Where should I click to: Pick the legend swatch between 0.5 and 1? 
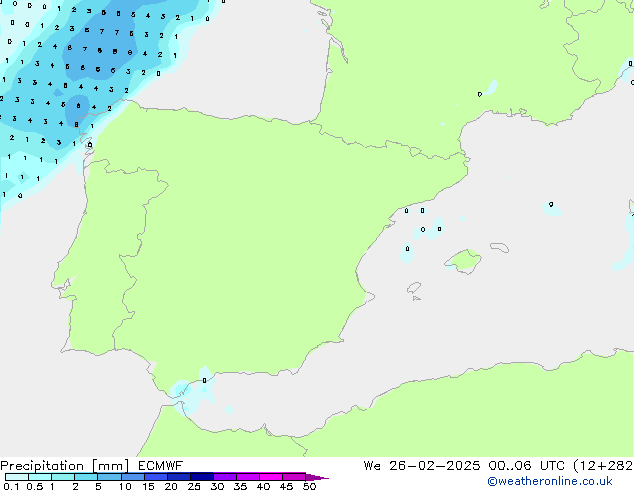pyautogui.click(x=40, y=477)
